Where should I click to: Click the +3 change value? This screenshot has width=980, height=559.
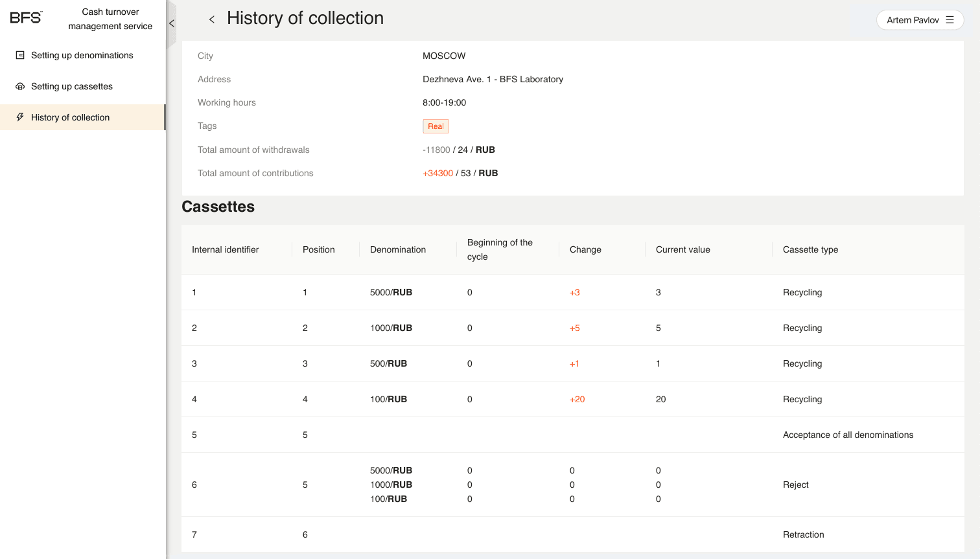pyautogui.click(x=574, y=292)
